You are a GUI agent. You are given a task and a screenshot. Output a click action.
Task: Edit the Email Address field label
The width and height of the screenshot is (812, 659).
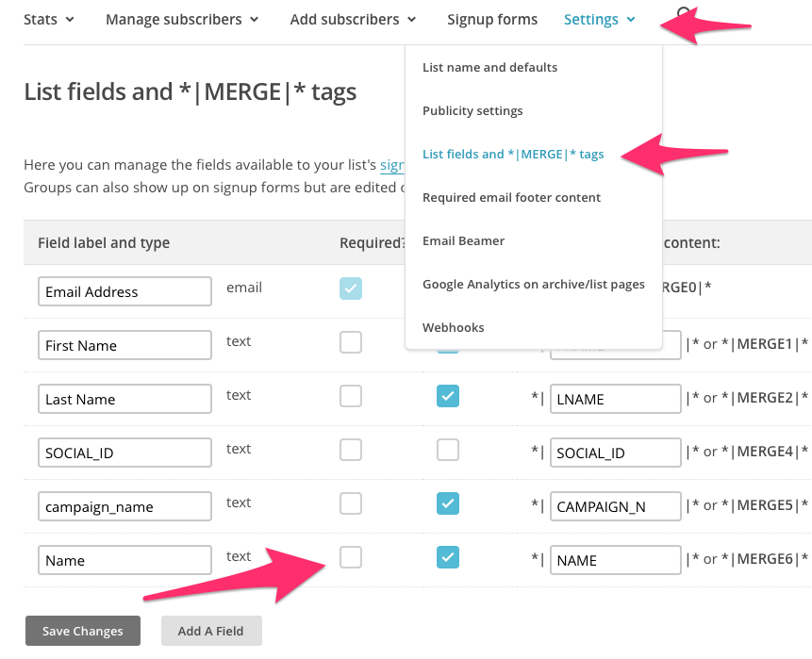tap(124, 291)
